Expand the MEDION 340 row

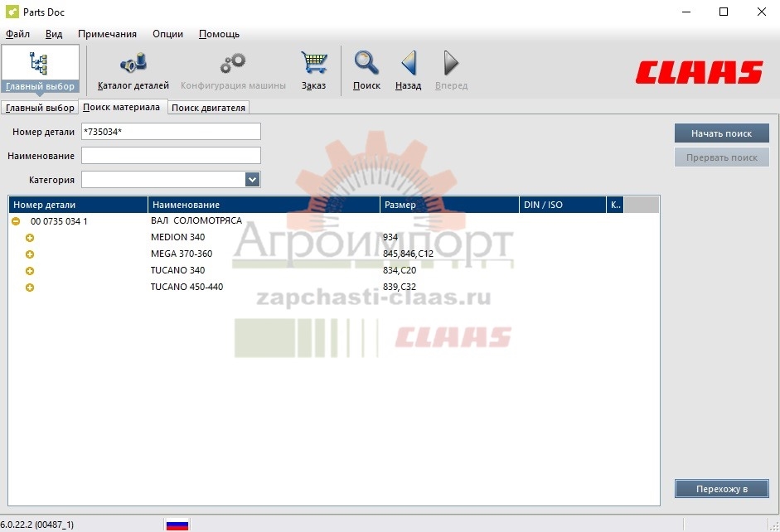pyautogui.click(x=30, y=238)
